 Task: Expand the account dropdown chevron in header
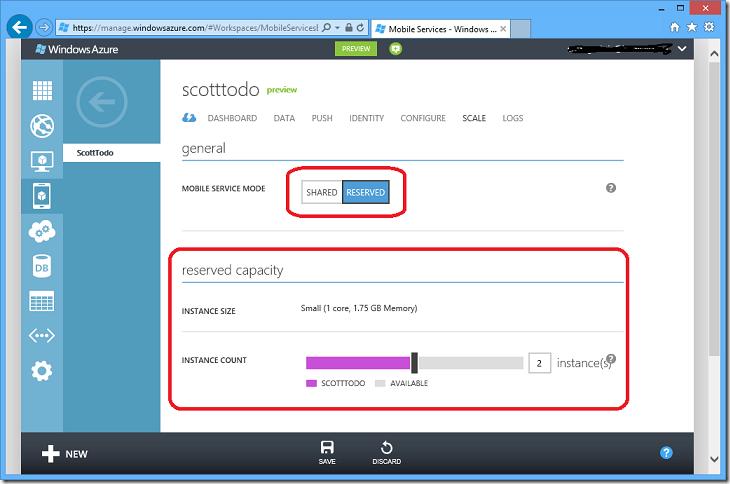point(682,49)
